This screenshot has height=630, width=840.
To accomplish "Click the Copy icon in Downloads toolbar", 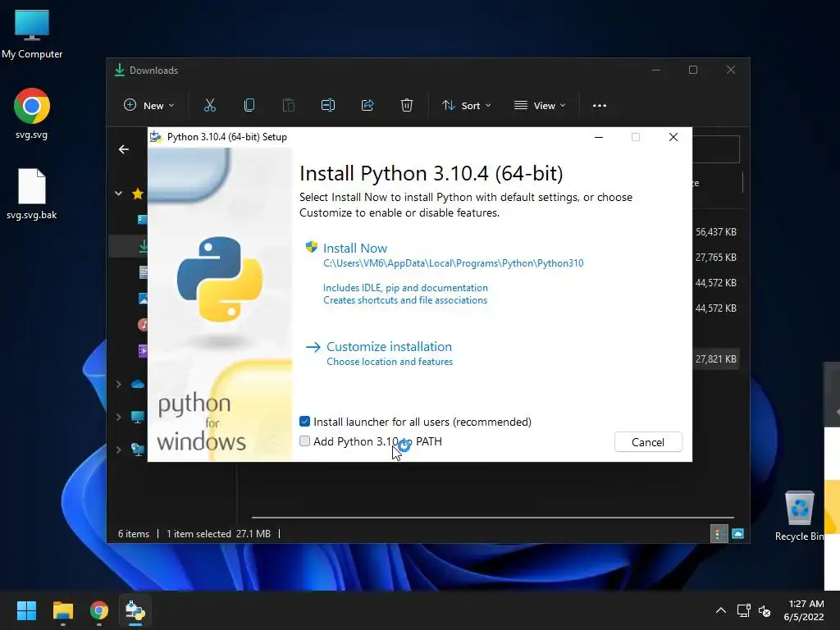I will click(249, 106).
